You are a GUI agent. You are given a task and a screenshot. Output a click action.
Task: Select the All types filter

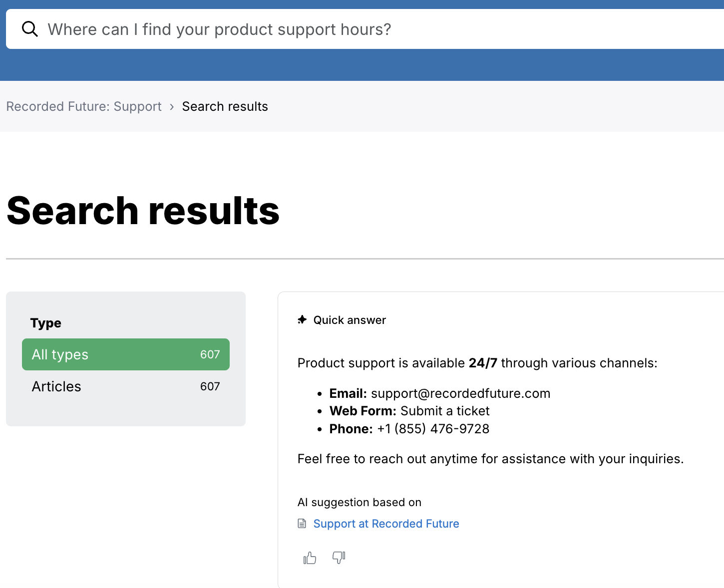tap(126, 354)
